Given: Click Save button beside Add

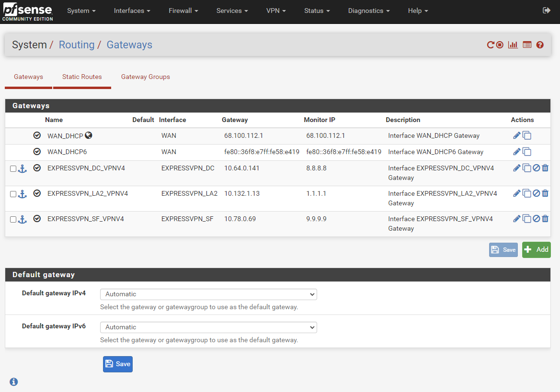Looking at the screenshot, I should 503,250.
